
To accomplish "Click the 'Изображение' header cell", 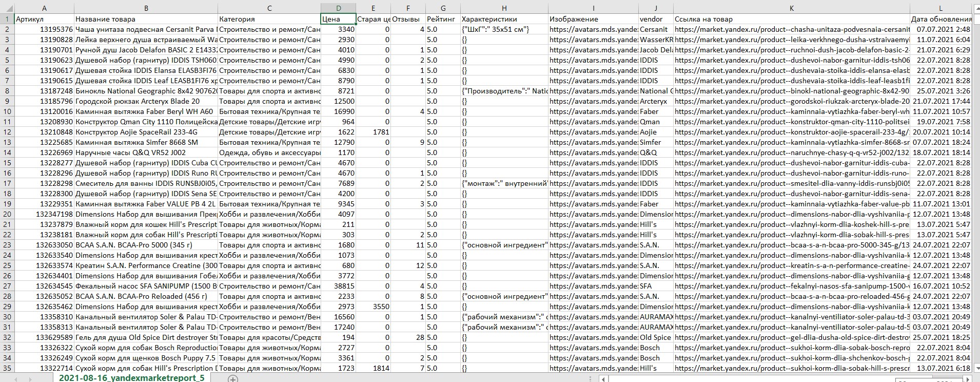I will [x=593, y=19].
